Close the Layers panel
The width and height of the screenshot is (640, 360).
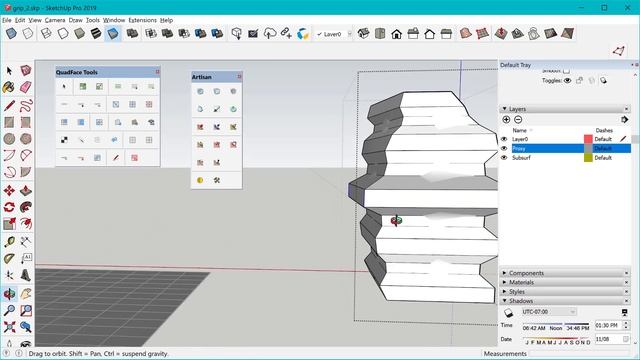pyautogui.click(x=627, y=109)
